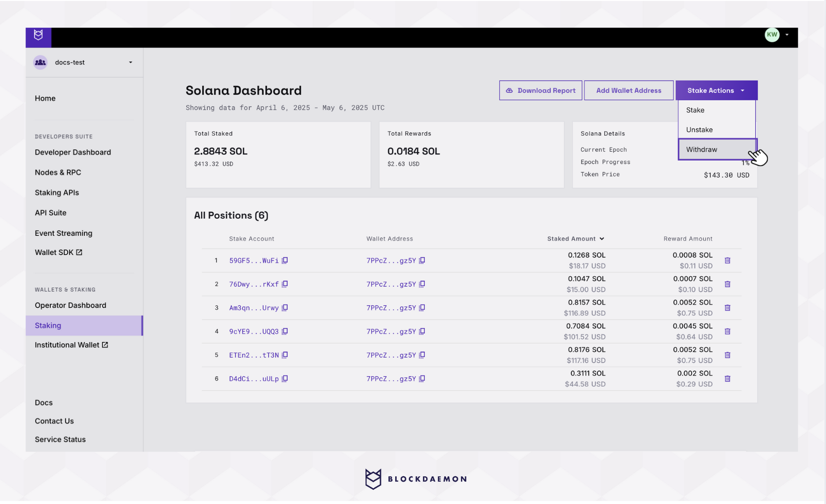Viewport: 826px width, 504px height.
Task: Copy stake account 76Dwy...rKxf
Action: (x=285, y=284)
